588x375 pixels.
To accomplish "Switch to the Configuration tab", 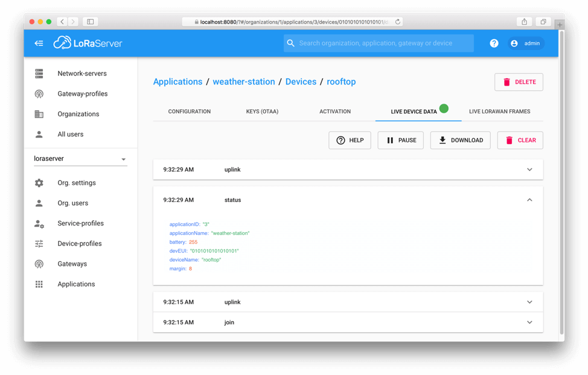I will point(190,112).
